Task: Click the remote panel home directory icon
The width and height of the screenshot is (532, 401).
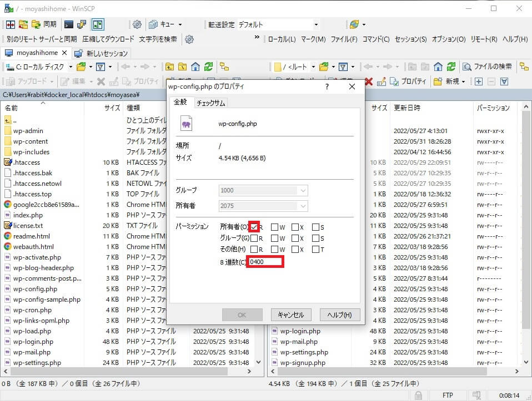Action: coord(438,67)
